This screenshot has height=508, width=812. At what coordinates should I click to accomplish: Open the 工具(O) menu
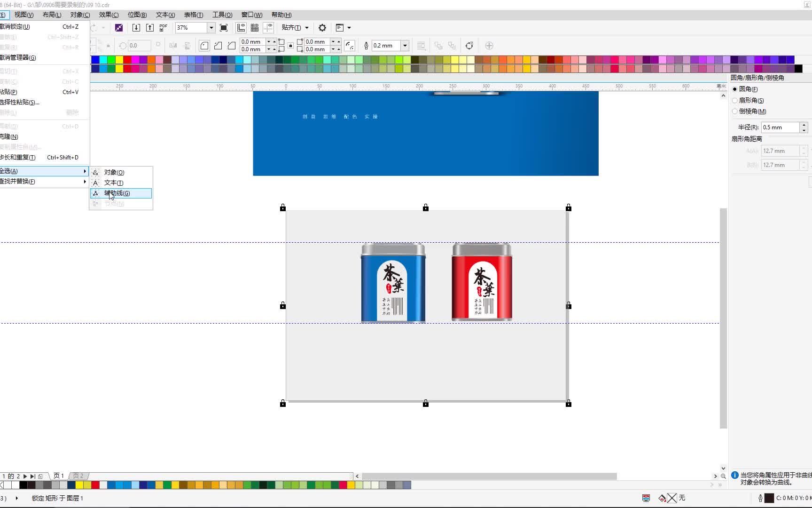point(222,15)
